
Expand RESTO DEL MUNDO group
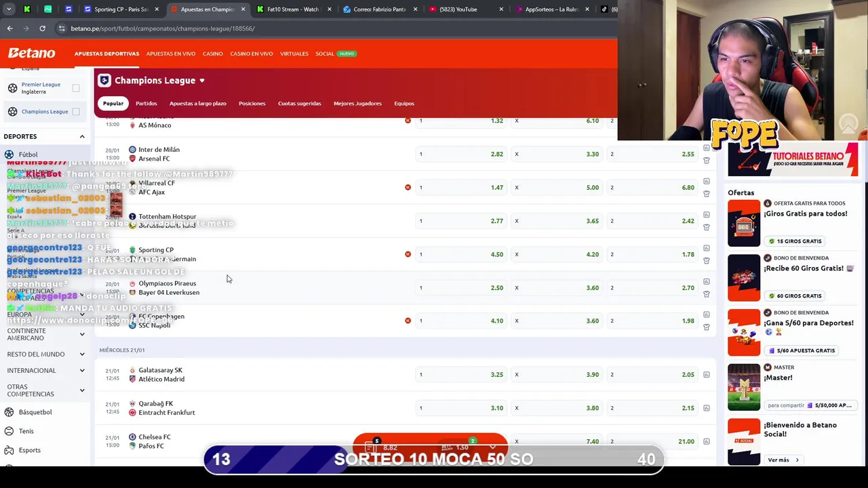pos(82,354)
